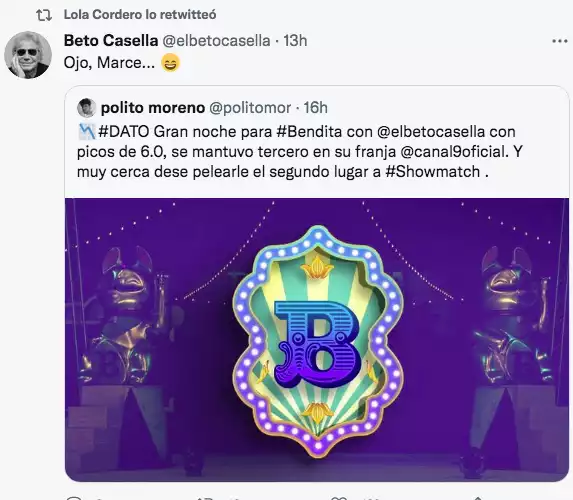Click the 'Ojo, Marce...' tweet text
Screen dimensions: 573x500
109,62
